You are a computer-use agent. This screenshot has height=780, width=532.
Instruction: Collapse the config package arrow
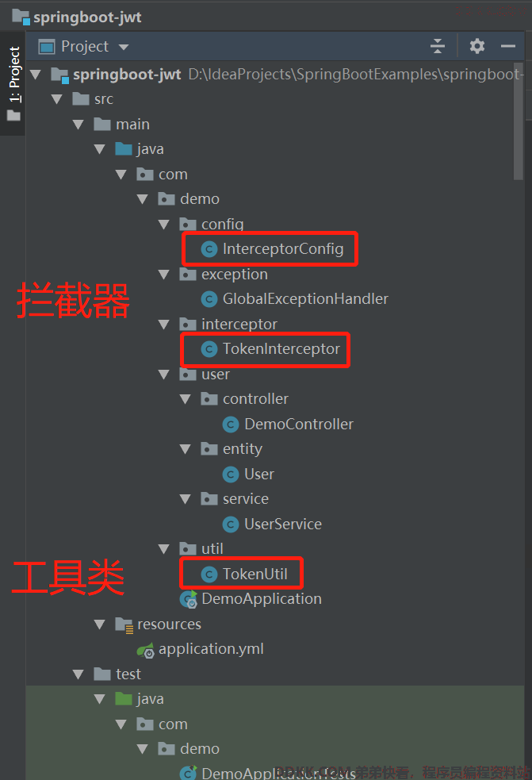tap(163, 225)
